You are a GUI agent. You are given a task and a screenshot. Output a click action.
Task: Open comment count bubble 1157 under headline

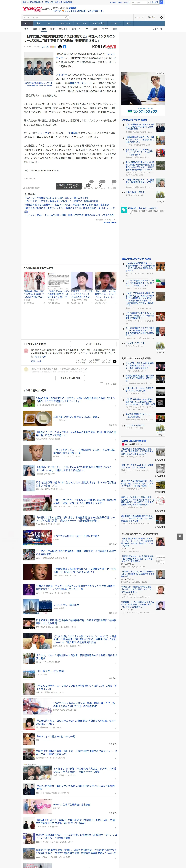(x=46, y=47)
